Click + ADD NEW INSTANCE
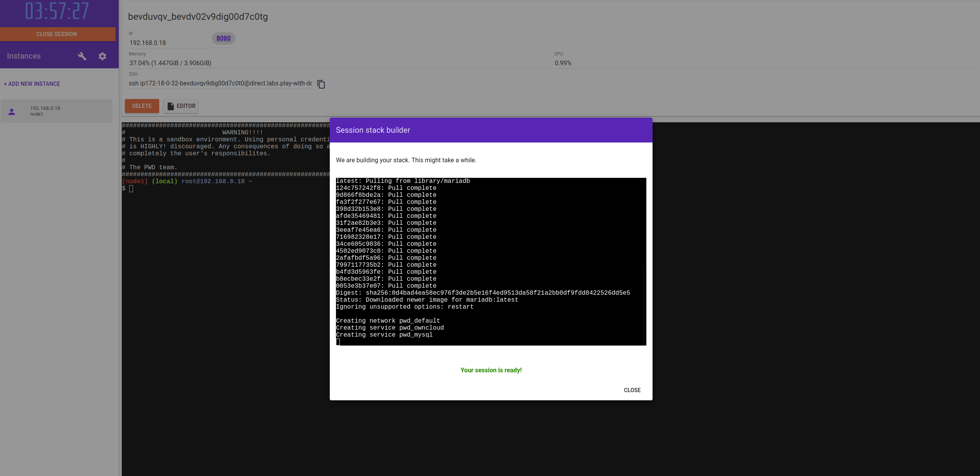This screenshot has height=476, width=980. tap(32, 84)
